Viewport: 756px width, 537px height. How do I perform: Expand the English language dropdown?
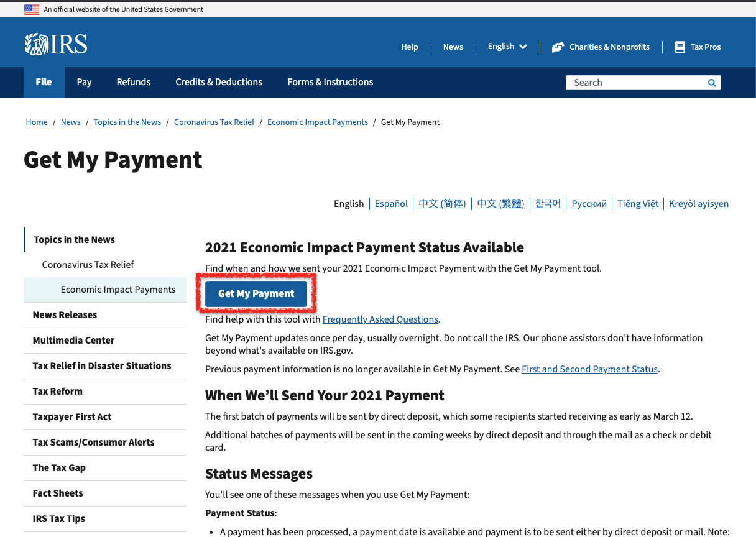click(507, 47)
